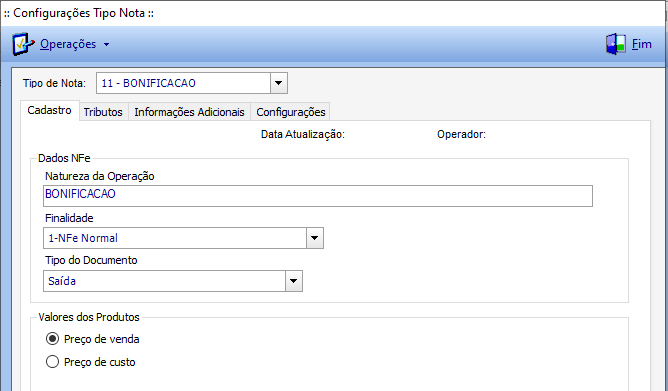Image resolution: width=668 pixels, height=391 pixels.
Task: Open the Tipo do Documento dropdown arrow
Action: 294,281
